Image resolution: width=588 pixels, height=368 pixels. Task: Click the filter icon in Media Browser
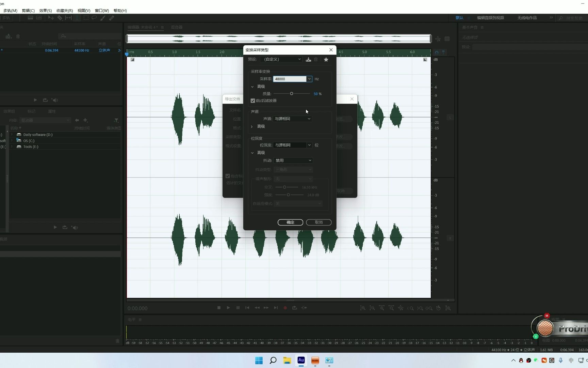pos(116,120)
